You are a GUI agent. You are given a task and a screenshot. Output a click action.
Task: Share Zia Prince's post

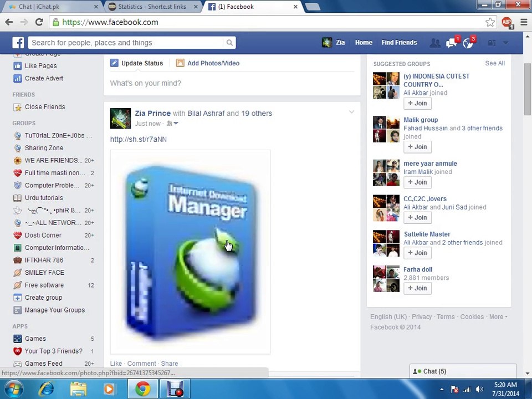(x=170, y=364)
